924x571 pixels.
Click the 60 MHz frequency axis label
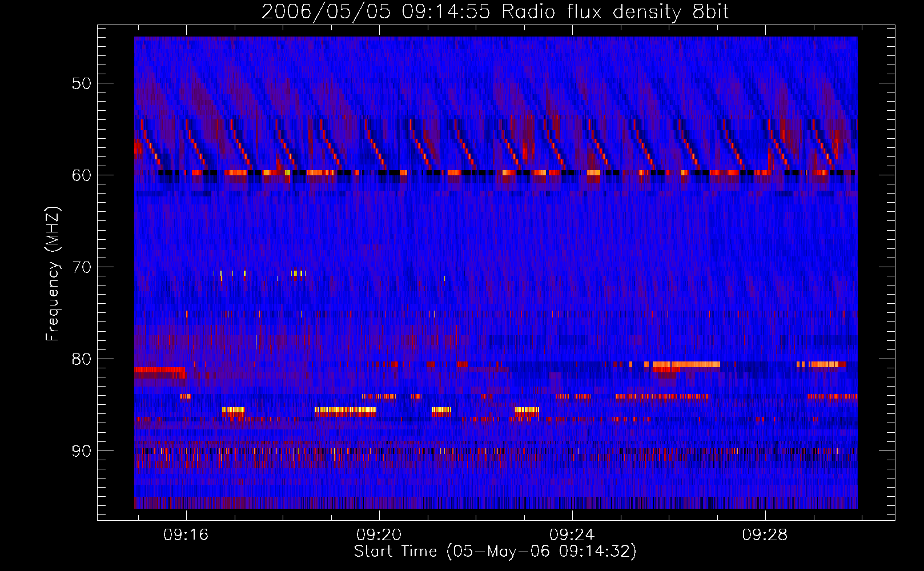click(82, 175)
